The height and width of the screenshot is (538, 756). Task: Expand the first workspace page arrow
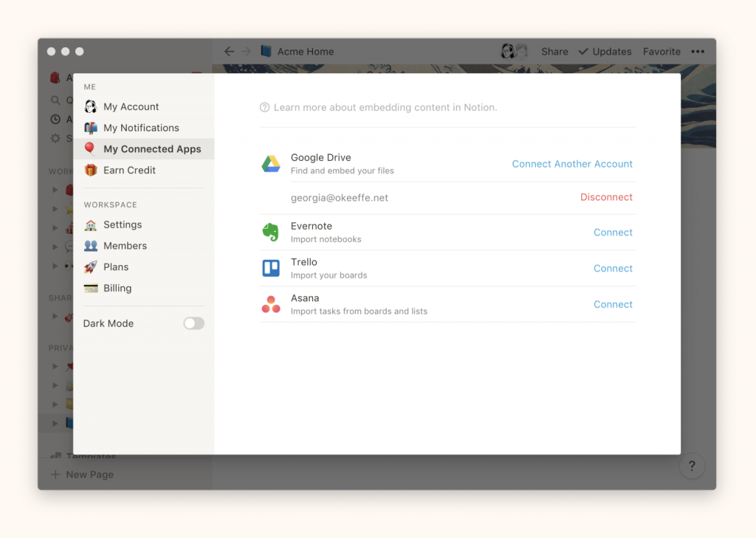[x=55, y=190]
